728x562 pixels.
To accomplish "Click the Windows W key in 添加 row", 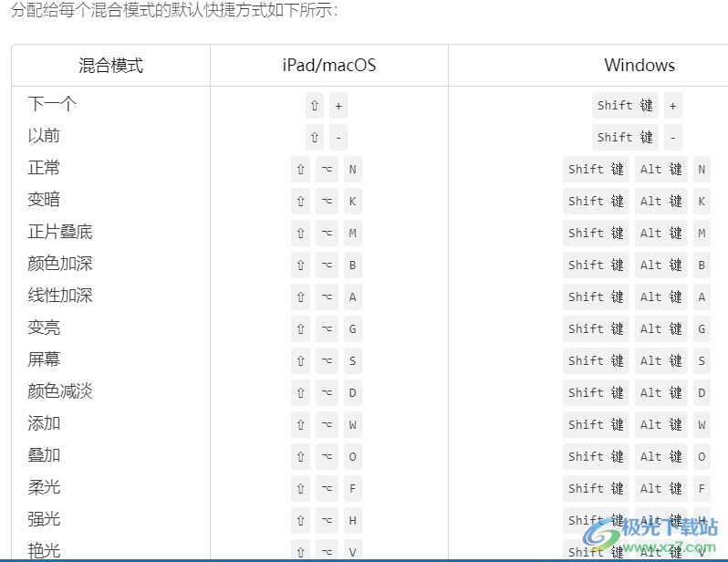I will pos(702,425).
